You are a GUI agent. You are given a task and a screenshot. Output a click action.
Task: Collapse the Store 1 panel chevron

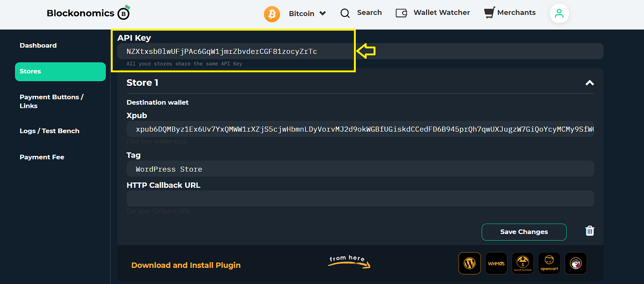pos(590,83)
